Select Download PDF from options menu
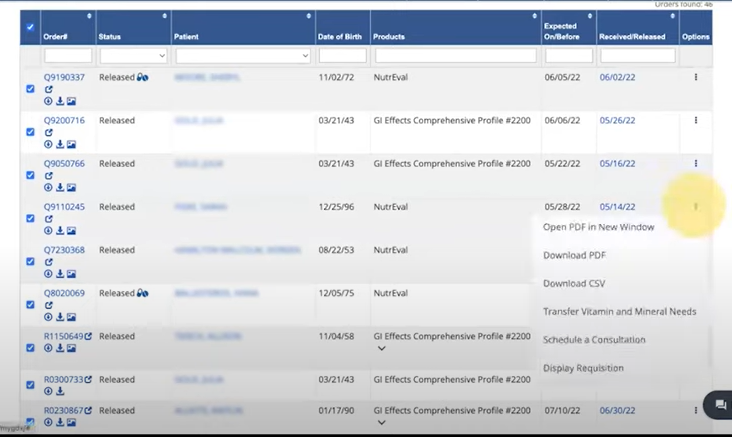Screen dimensions: 732x437 click(x=574, y=255)
